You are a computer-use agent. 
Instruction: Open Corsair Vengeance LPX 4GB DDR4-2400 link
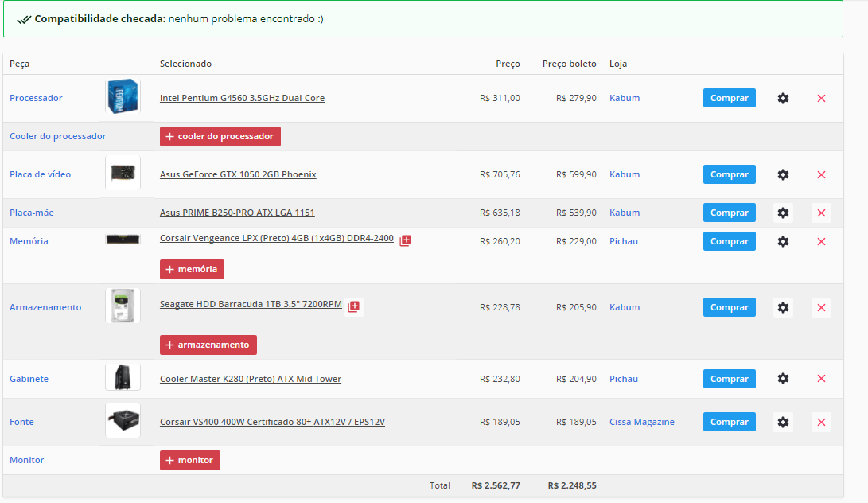point(277,238)
